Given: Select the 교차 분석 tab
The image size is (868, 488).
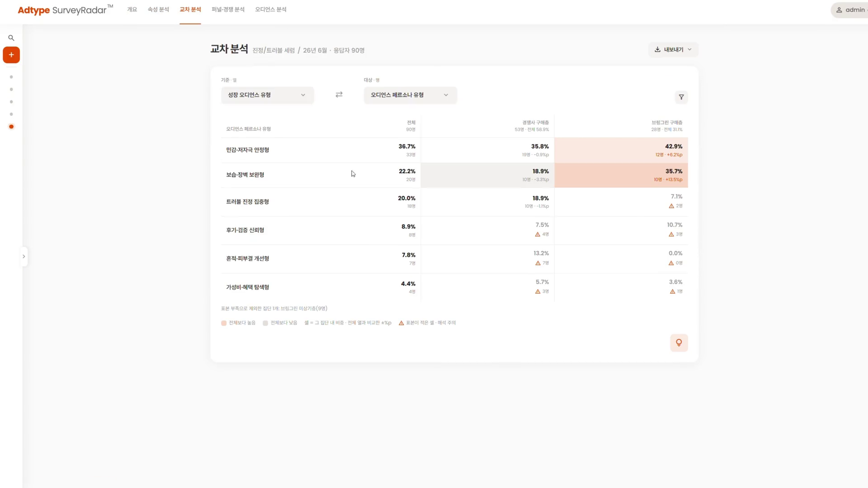Looking at the screenshot, I should coord(190,9).
